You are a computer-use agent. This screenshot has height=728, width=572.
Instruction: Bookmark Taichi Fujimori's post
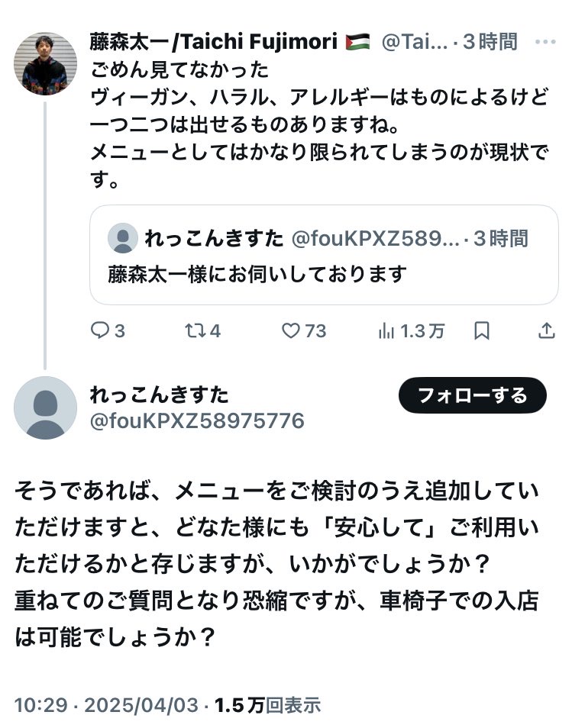coord(482,330)
